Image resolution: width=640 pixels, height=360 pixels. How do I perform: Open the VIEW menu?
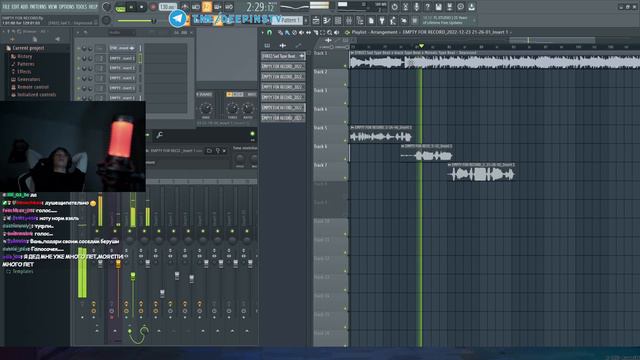pyautogui.click(x=52, y=7)
